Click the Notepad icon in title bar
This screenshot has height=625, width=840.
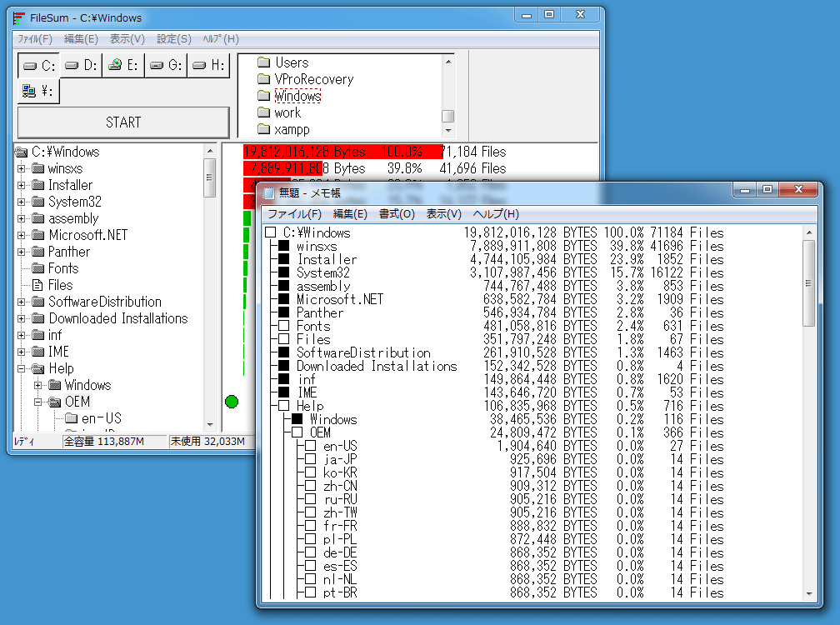click(x=269, y=192)
